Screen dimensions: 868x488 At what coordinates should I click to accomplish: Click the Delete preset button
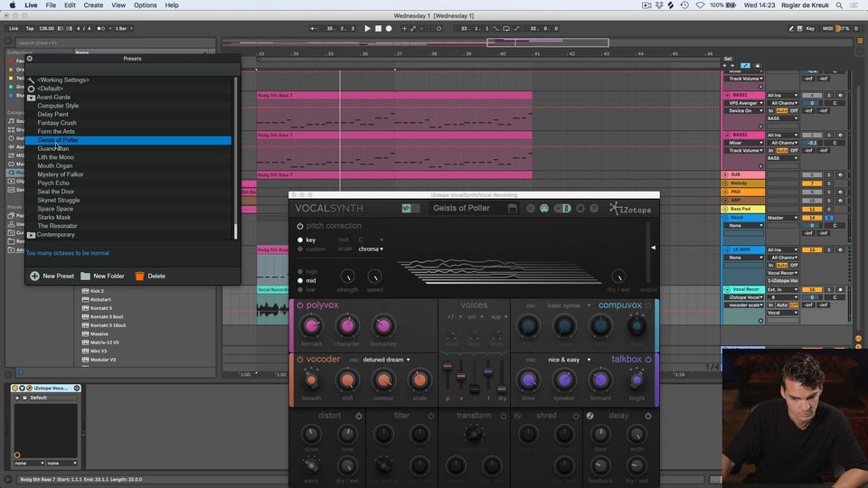[x=150, y=277]
